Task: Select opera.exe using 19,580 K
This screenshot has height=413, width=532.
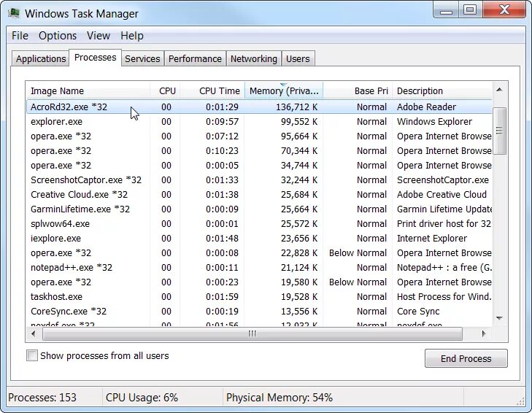Action: pyautogui.click(x=259, y=282)
